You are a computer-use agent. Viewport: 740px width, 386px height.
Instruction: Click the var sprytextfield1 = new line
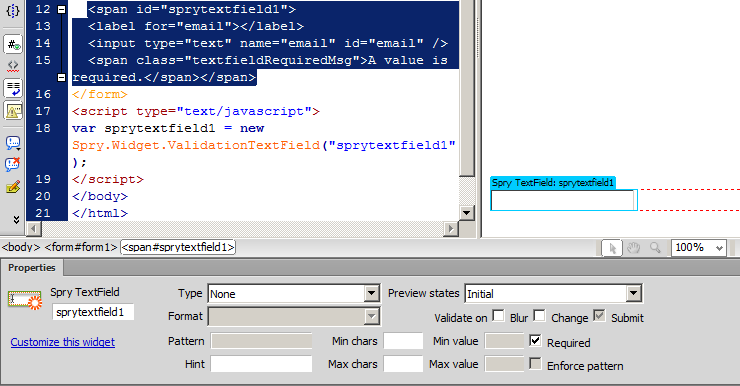[x=168, y=128]
